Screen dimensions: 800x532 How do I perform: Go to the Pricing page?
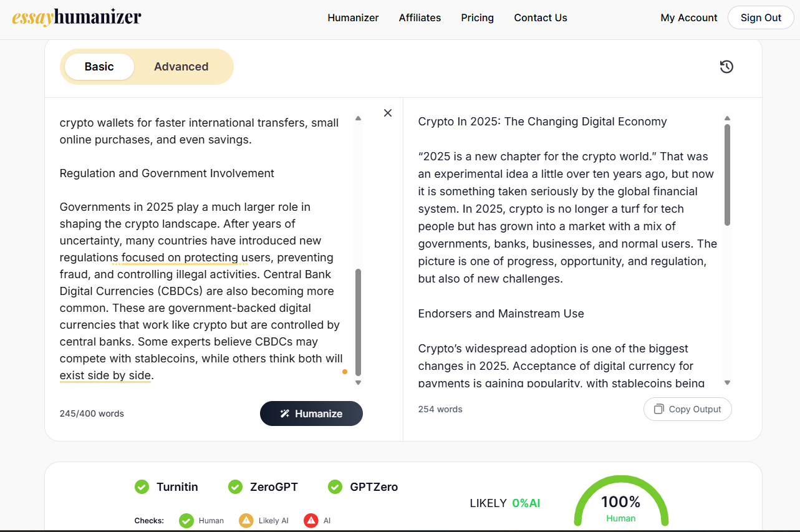click(478, 17)
